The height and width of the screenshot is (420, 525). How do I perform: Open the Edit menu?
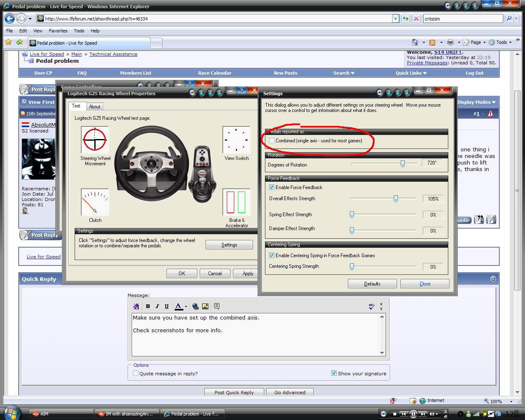[x=23, y=31]
